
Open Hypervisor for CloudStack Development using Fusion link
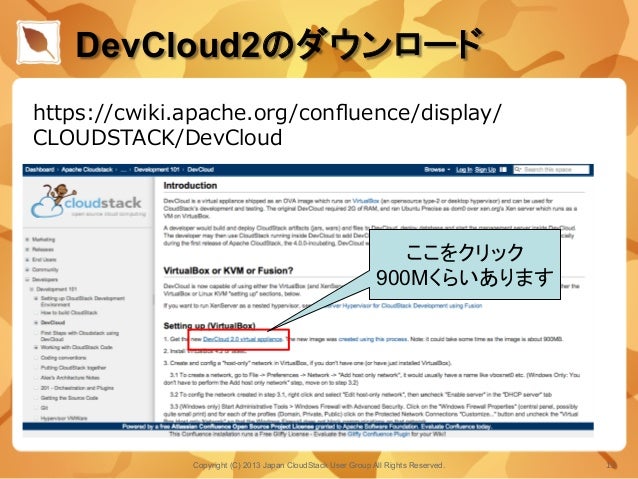coord(412,306)
